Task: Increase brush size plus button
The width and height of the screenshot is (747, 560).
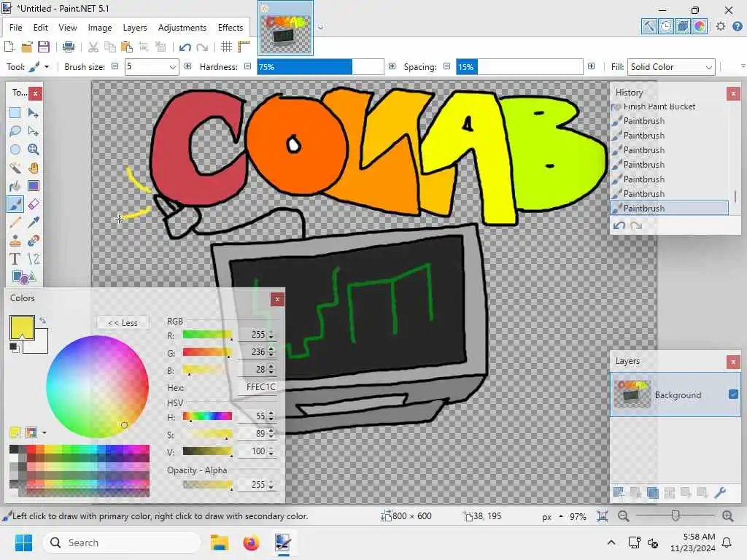Action: pyautogui.click(x=187, y=66)
